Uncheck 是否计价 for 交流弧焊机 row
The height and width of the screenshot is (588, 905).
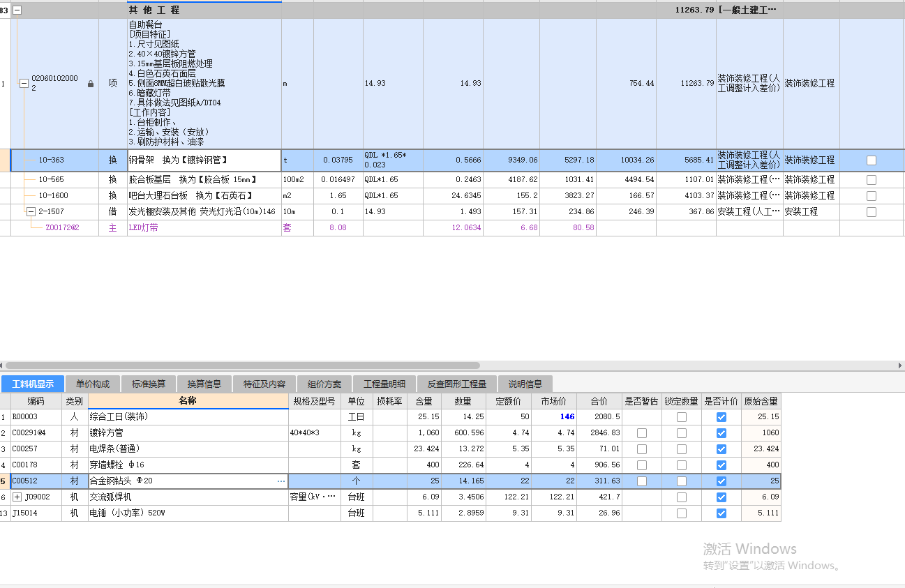coord(721,497)
